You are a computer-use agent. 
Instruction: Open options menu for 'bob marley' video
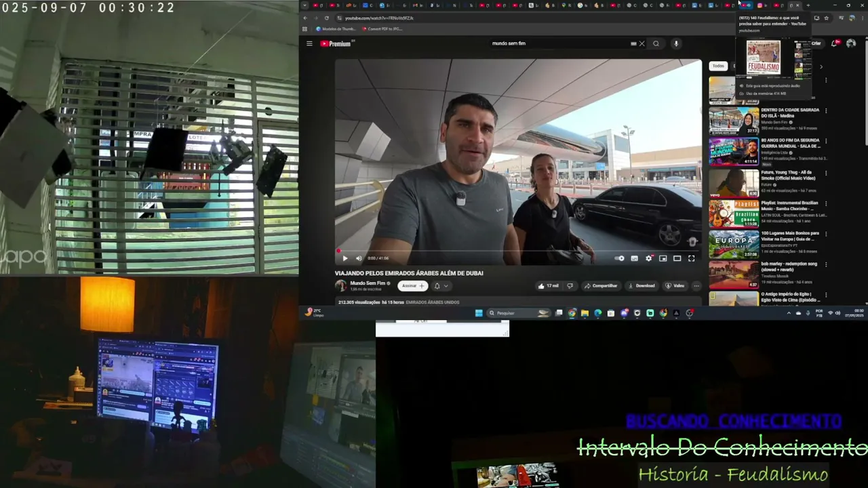(x=826, y=264)
